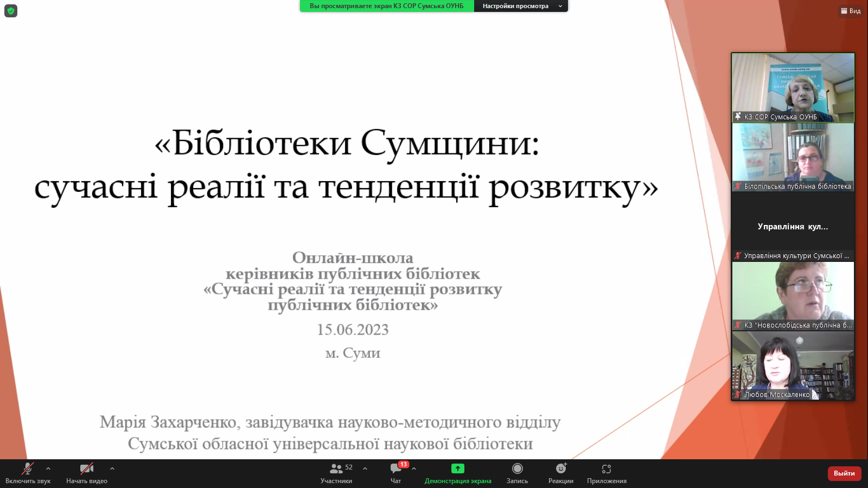This screenshot has width=868, height=488.
Task: Open the Чат chat panel
Action: pyautogui.click(x=396, y=473)
